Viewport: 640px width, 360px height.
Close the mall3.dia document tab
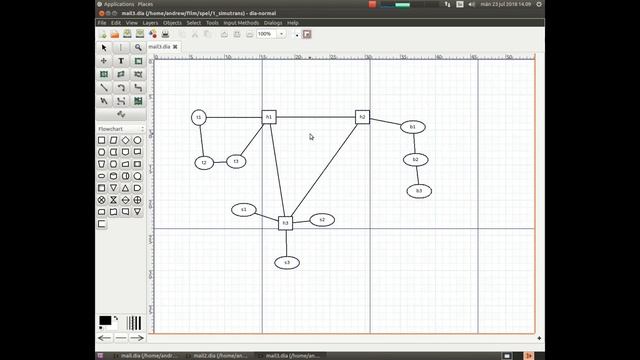click(175, 47)
